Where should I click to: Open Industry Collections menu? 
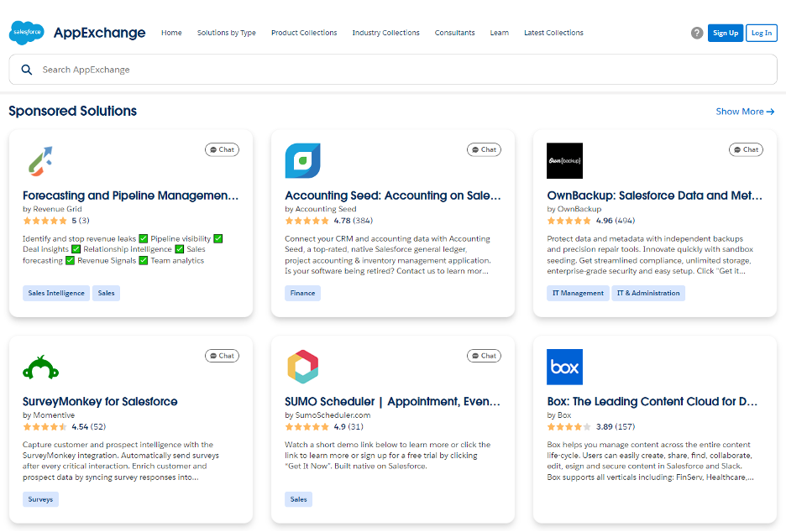coord(386,33)
